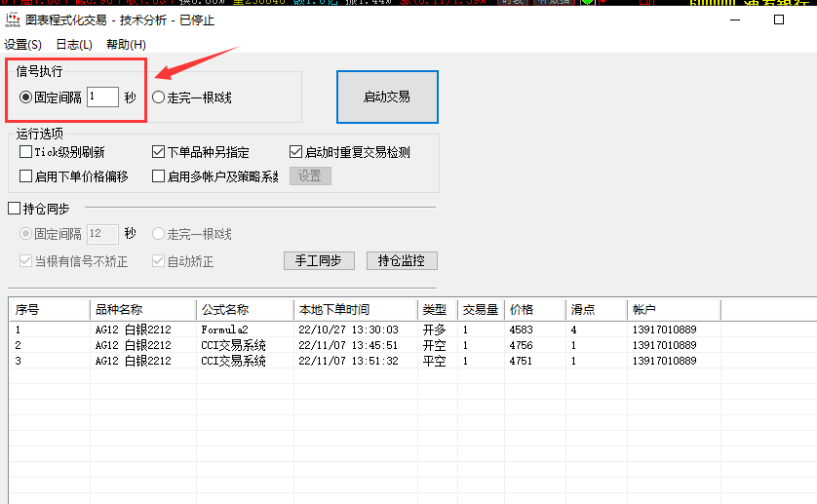This screenshot has height=504, width=817.
Task: Open the 帮助(H) menu
Action: [126, 45]
